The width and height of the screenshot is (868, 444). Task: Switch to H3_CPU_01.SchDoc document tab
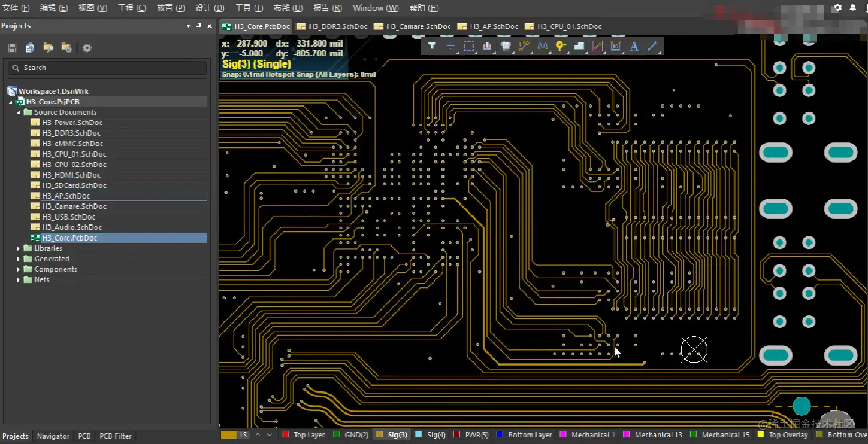tap(563, 26)
